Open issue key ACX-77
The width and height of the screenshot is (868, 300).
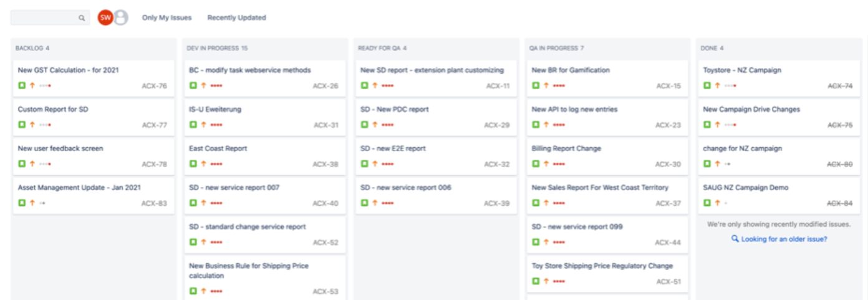(x=155, y=125)
